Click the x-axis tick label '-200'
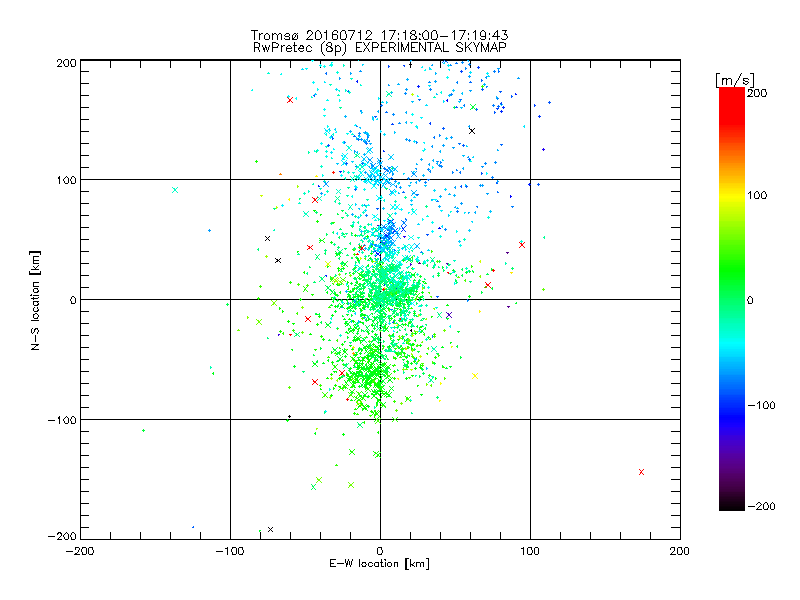Image resolution: width=800 pixels, height=600 pixels. 80,551
